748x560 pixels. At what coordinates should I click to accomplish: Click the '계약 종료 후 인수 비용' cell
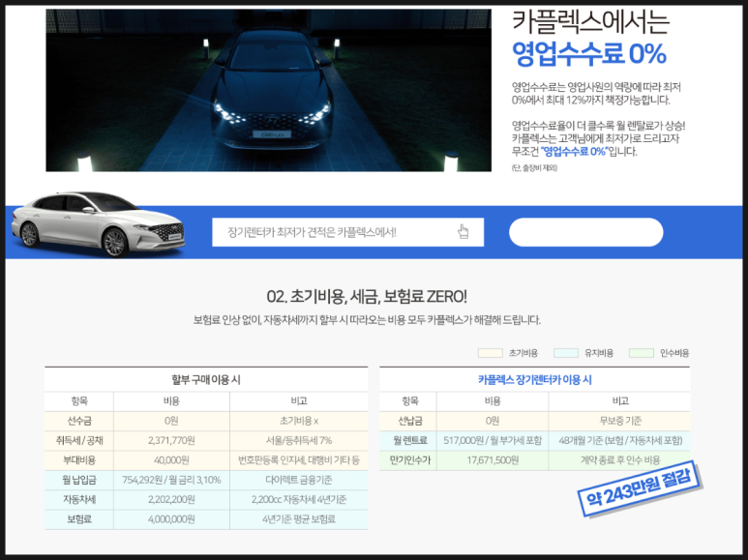tap(620, 460)
